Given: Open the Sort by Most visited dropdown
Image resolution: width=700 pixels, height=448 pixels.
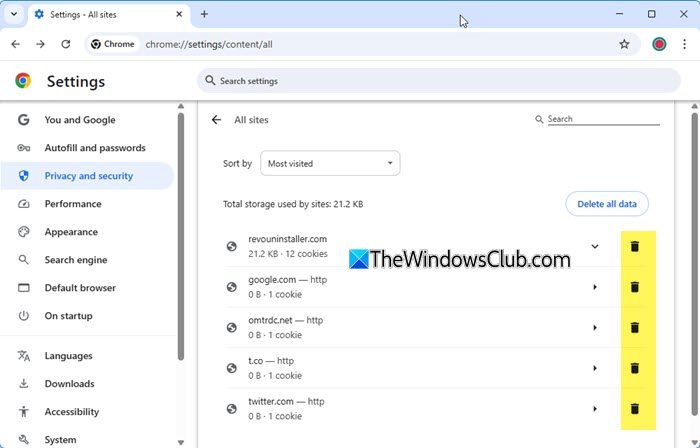Looking at the screenshot, I should [330, 163].
